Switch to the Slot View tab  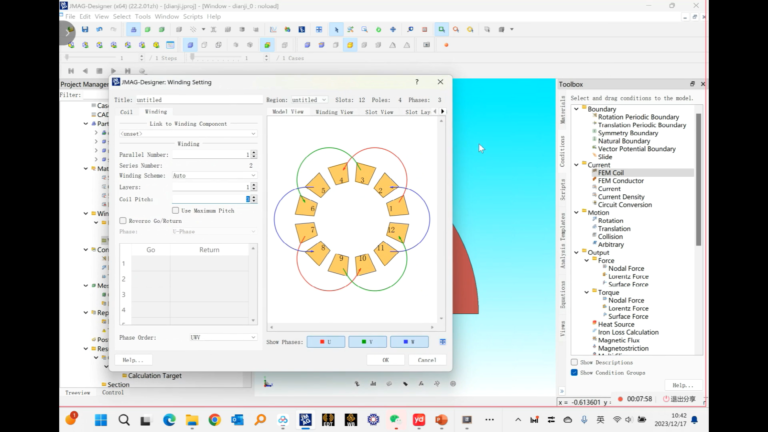pyautogui.click(x=379, y=112)
